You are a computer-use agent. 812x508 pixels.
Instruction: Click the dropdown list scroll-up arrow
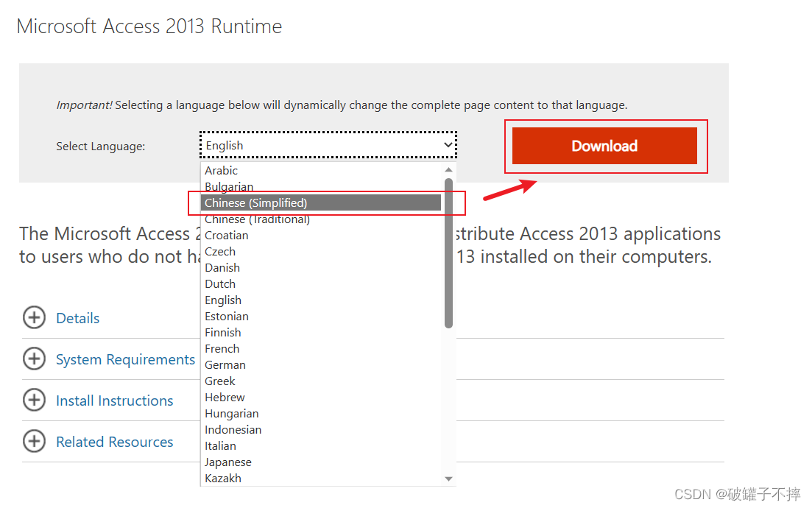tap(448, 170)
